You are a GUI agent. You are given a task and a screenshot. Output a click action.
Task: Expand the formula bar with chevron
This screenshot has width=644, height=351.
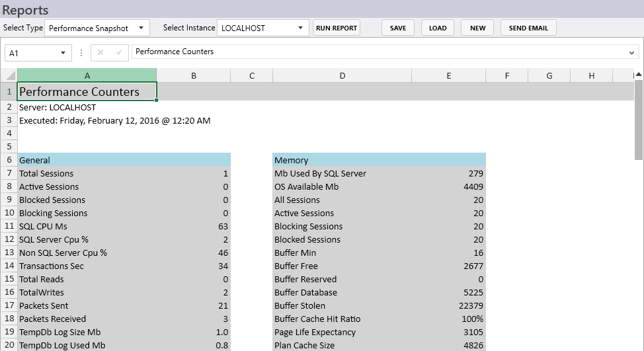pyautogui.click(x=631, y=52)
